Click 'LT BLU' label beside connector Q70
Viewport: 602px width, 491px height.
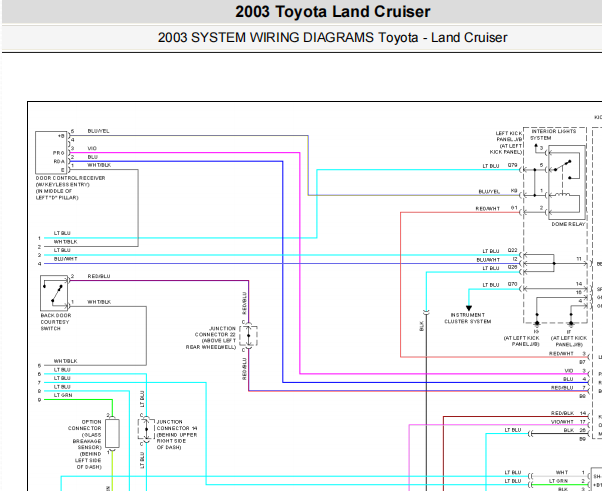(x=491, y=285)
